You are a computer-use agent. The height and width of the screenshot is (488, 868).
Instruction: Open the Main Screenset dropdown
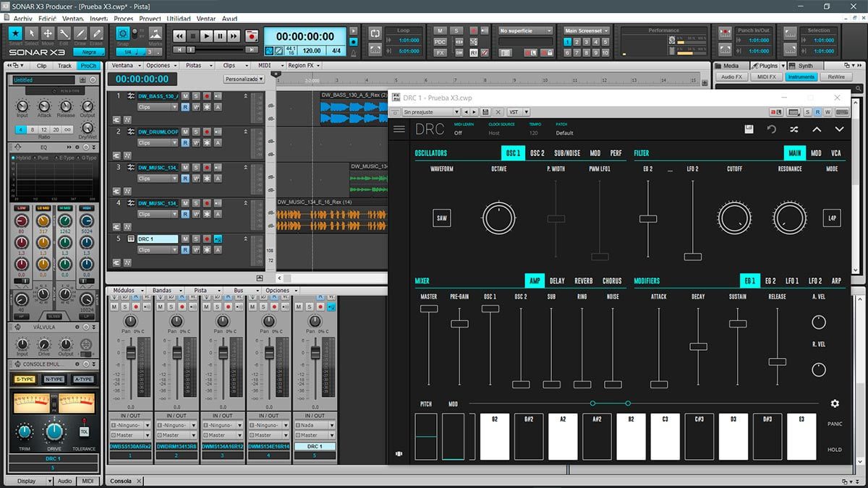pos(586,31)
